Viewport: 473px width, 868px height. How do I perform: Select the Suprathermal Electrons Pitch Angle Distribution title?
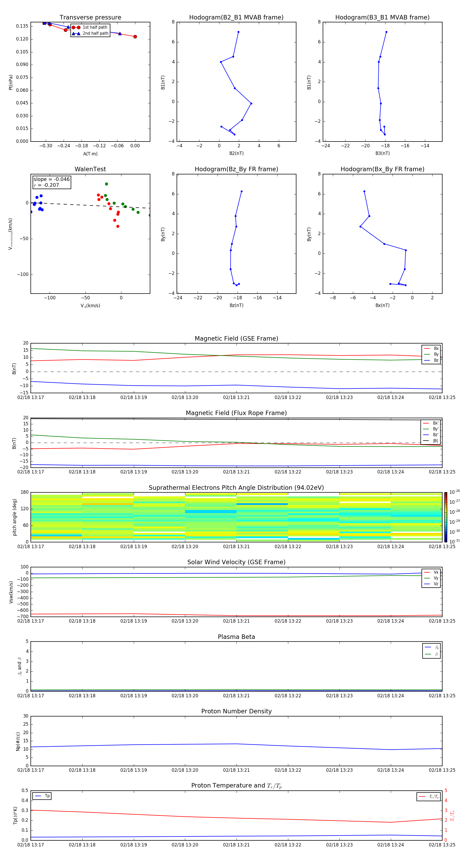pyautogui.click(x=236, y=488)
